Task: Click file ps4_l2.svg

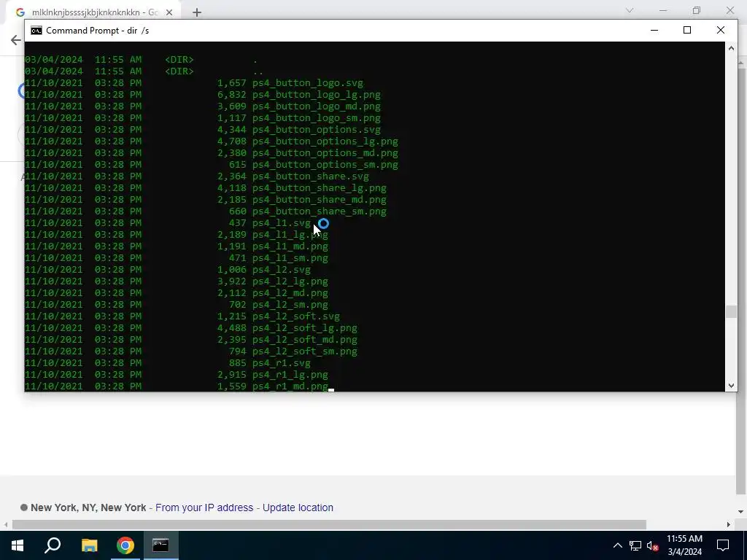Action: tap(282, 270)
